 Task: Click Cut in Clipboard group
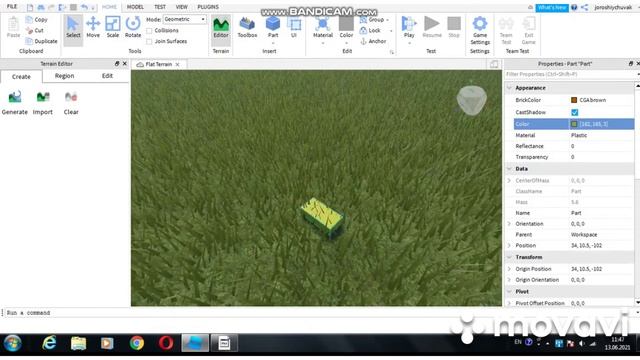(x=34, y=30)
